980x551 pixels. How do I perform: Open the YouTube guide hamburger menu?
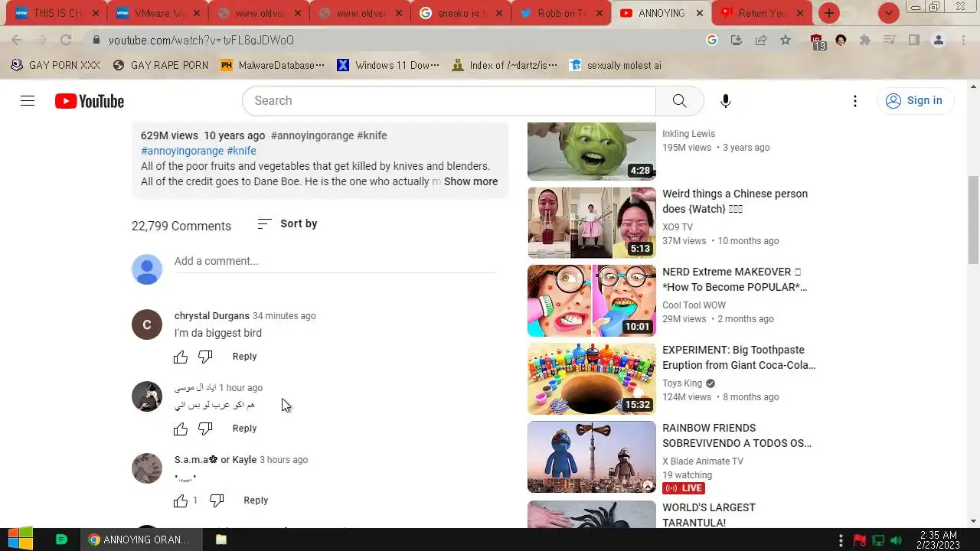pos(28,101)
